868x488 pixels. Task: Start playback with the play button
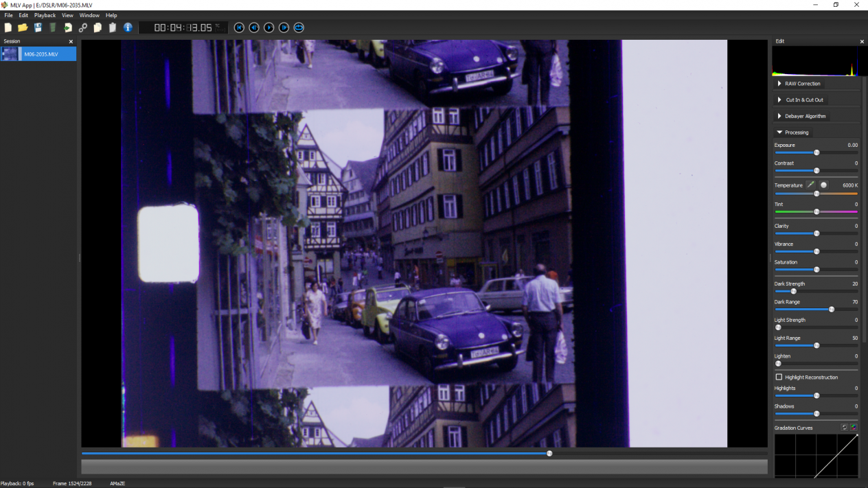click(269, 27)
